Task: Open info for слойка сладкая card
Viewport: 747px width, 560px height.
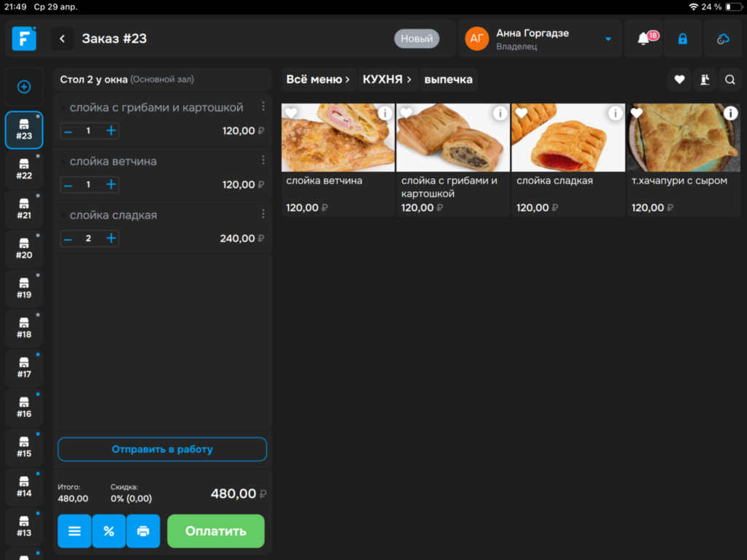Action: pos(615,113)
